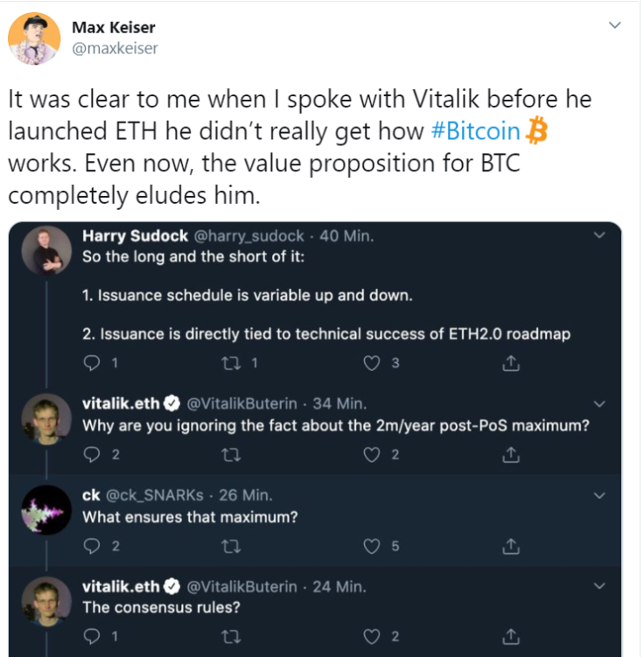Share Vitalik's 2m/year post-PoS tweet
The height and width of the screenshot is (657, 644).
[511, 455]
